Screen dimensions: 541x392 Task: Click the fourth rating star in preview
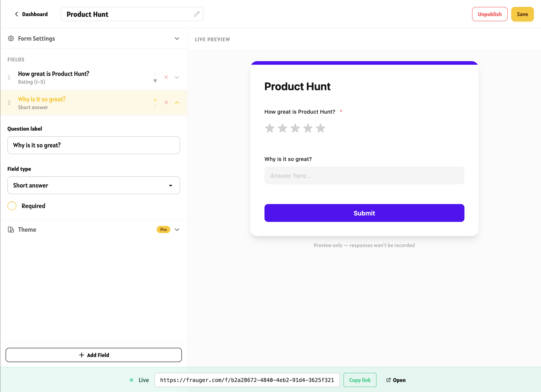coord(308,128)
